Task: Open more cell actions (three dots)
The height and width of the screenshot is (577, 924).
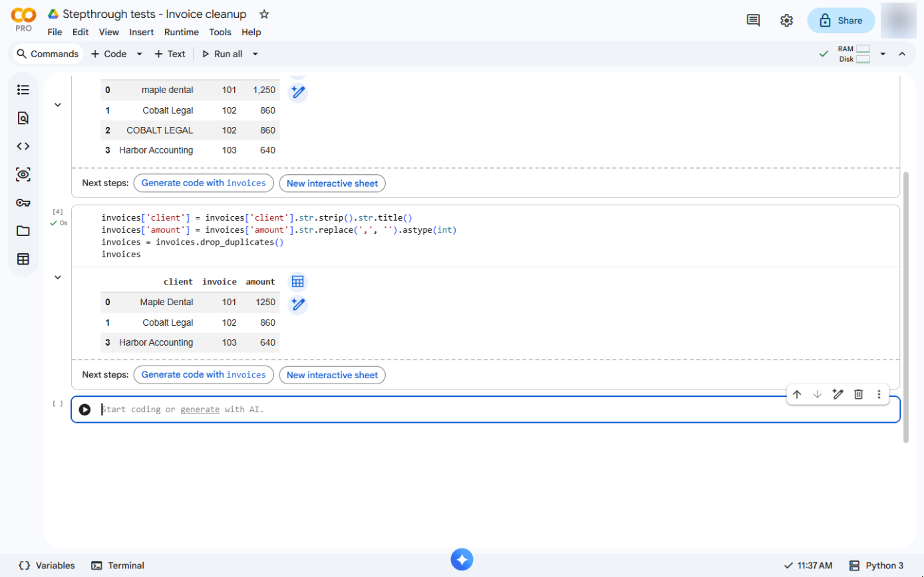Action: tap(879, 394)
